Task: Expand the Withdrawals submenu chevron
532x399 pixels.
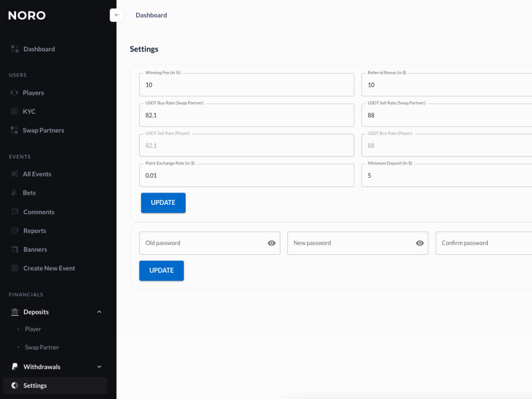Action: (99, 367)
